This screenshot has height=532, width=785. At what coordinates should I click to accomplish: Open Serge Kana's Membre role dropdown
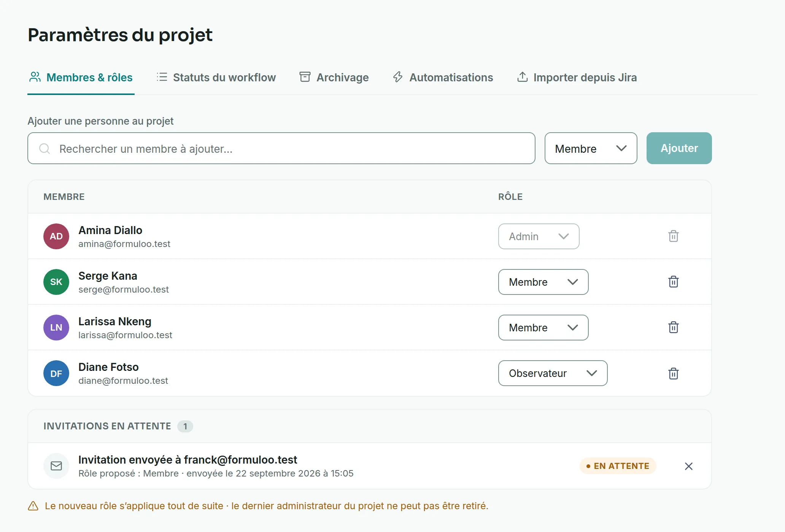coord(543,282)
